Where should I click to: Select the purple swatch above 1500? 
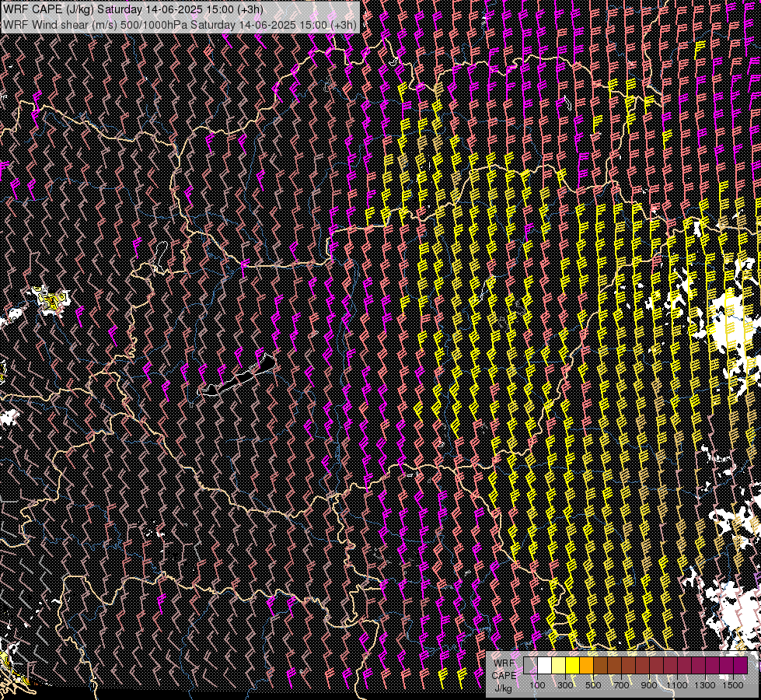(741, 665)
